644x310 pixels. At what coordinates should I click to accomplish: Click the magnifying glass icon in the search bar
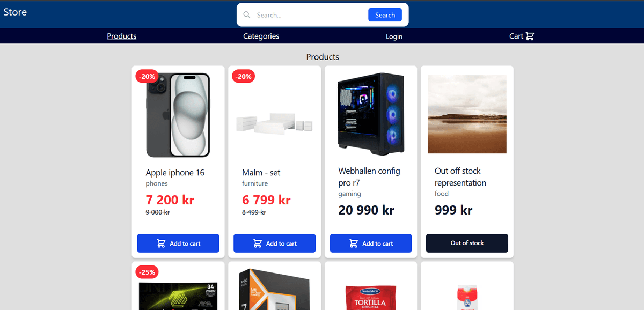247,14
